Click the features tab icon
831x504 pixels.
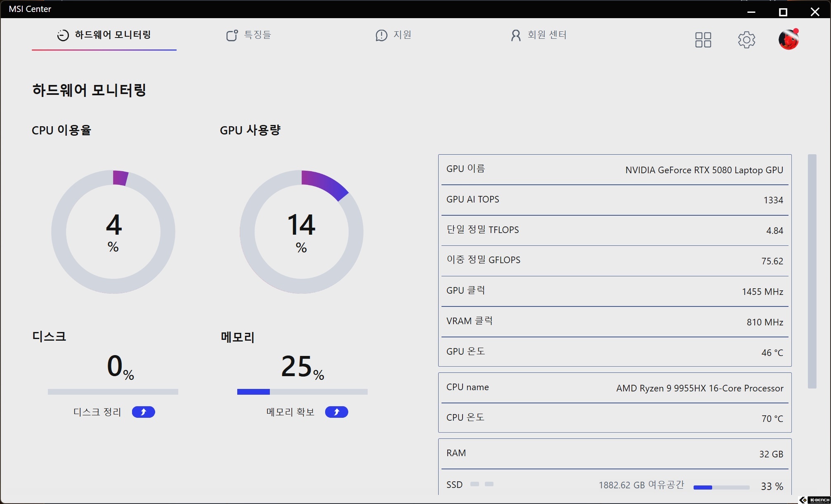232,35
